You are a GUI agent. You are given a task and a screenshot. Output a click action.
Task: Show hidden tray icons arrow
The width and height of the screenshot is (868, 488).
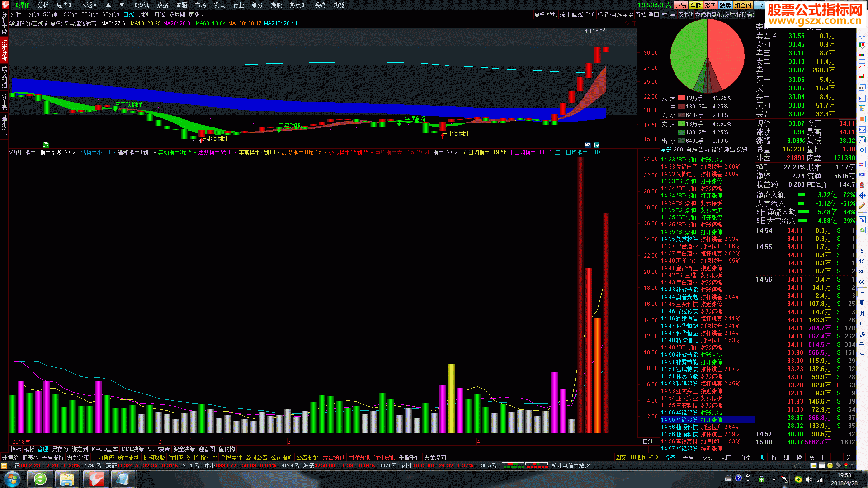coord(774,479)
